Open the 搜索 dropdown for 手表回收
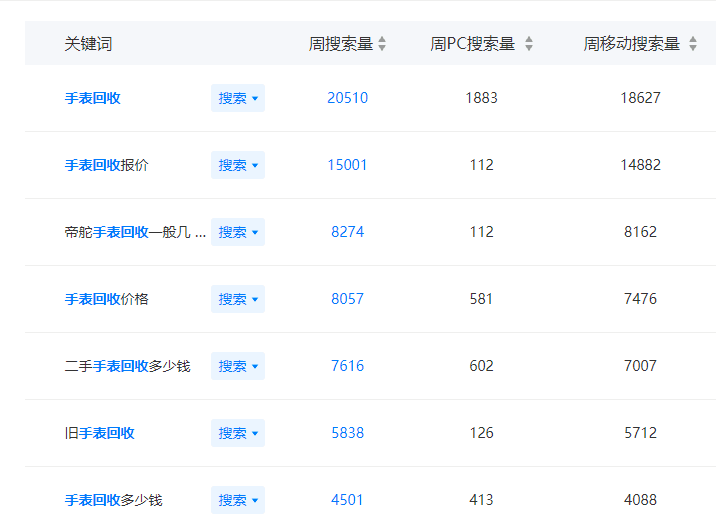 pyautogui.click(x=238, y=98)
